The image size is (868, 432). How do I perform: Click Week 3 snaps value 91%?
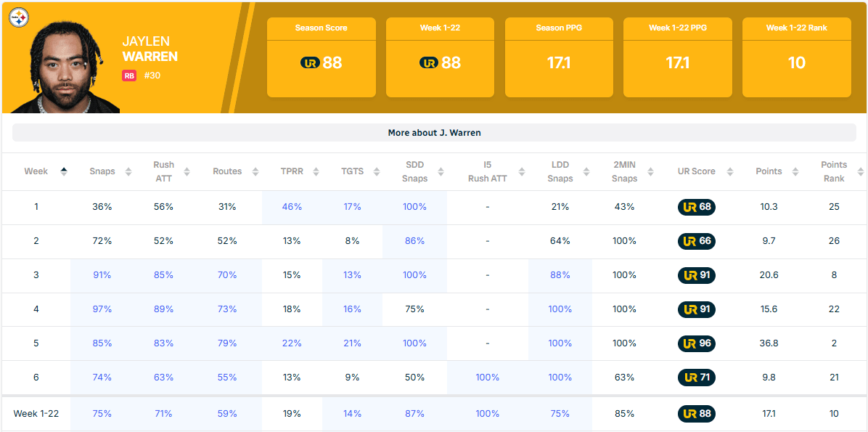102,275
